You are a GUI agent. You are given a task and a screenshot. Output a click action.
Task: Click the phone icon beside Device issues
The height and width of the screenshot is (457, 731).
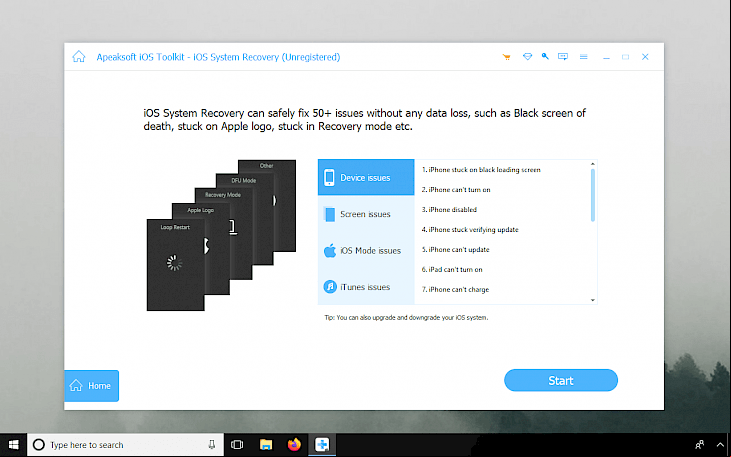point(329,178)
